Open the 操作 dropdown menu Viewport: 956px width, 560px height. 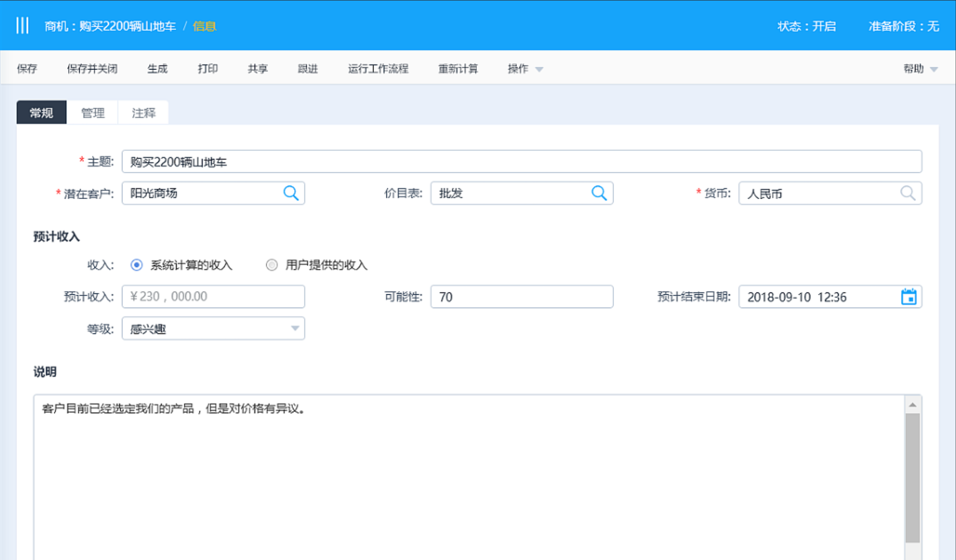[x=525, y=69]
